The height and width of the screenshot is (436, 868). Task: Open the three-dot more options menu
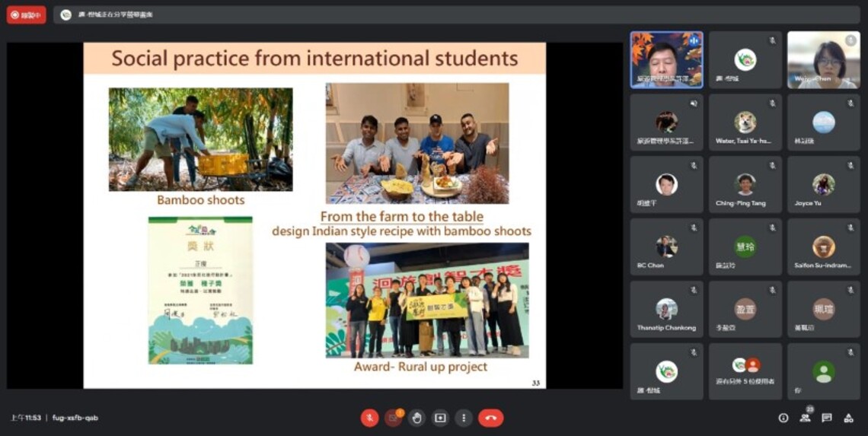(x=464, y=418)
